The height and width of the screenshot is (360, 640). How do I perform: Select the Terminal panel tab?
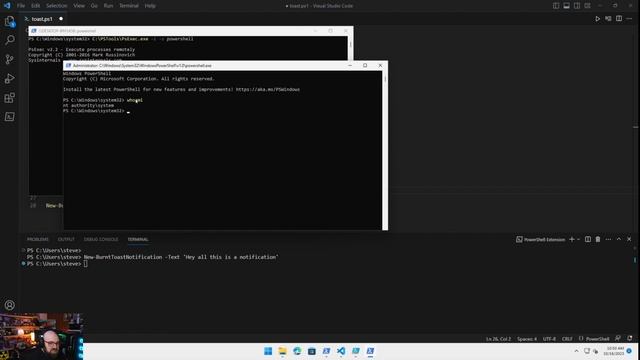coord(138,239)
